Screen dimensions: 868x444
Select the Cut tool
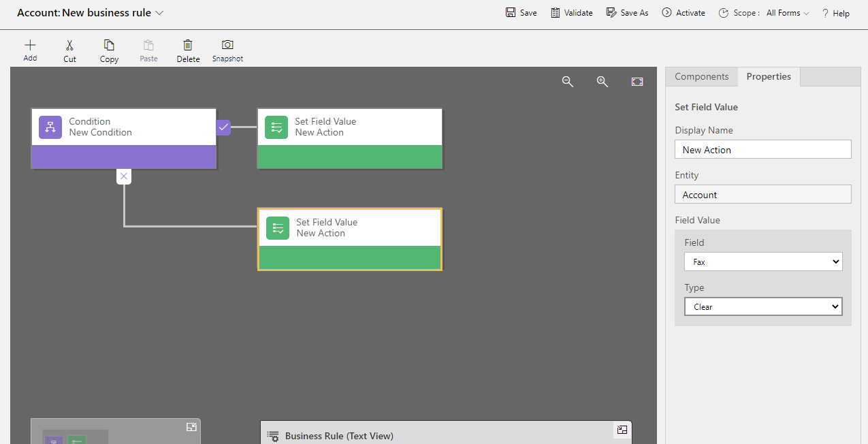[x=69, y=50]
